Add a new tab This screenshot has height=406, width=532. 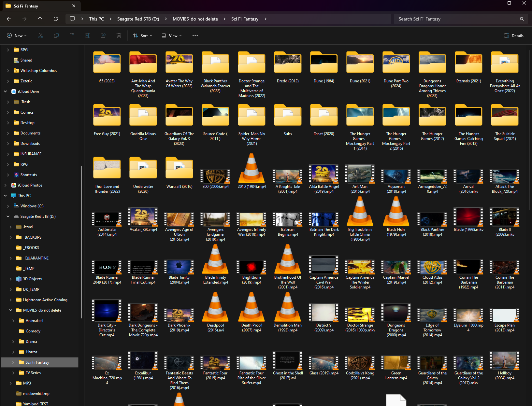pos(88,6)
